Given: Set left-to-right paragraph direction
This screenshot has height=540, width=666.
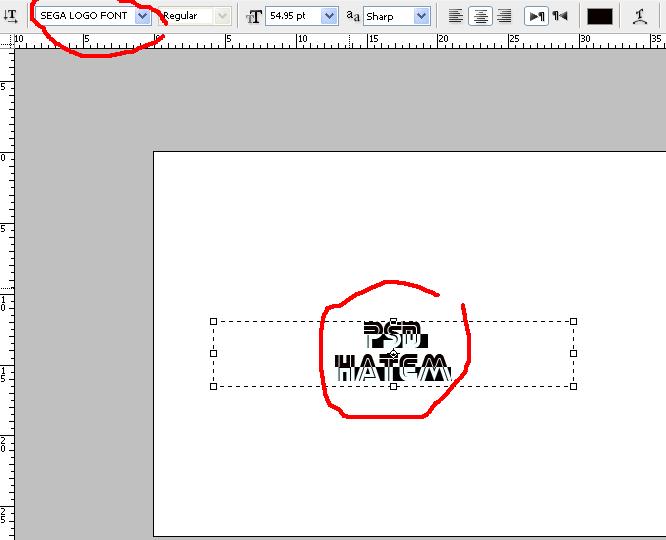Looking at the screenshot, I should tap(536, 16).
